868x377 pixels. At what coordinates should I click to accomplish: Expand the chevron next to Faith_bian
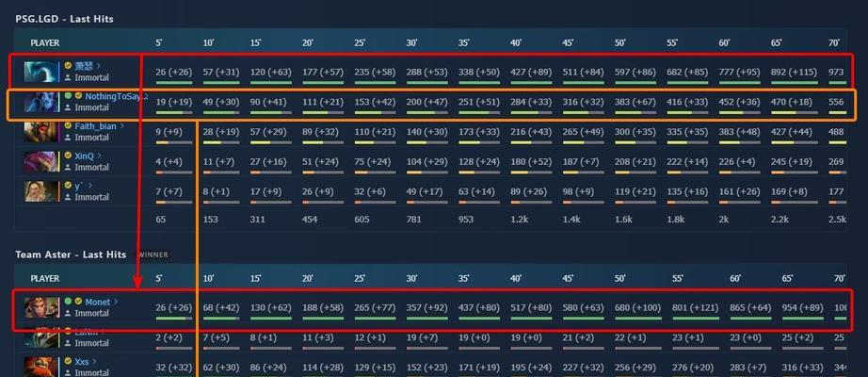pyautogui.click(x=121, y=126)
